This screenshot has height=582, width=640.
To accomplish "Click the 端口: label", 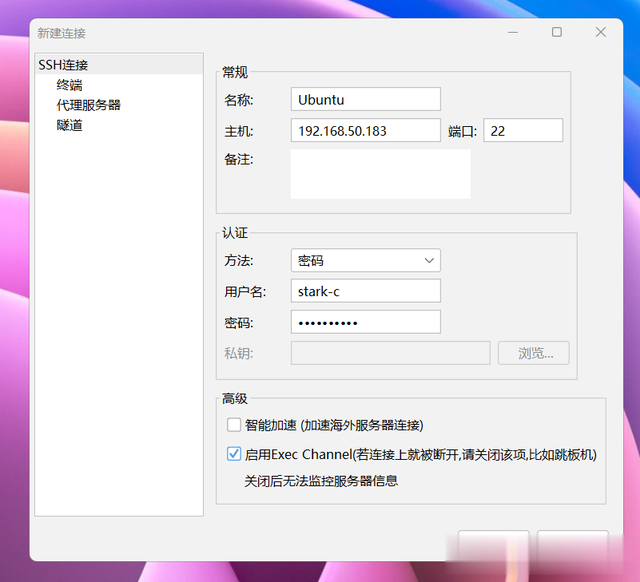I will point(462,131).
